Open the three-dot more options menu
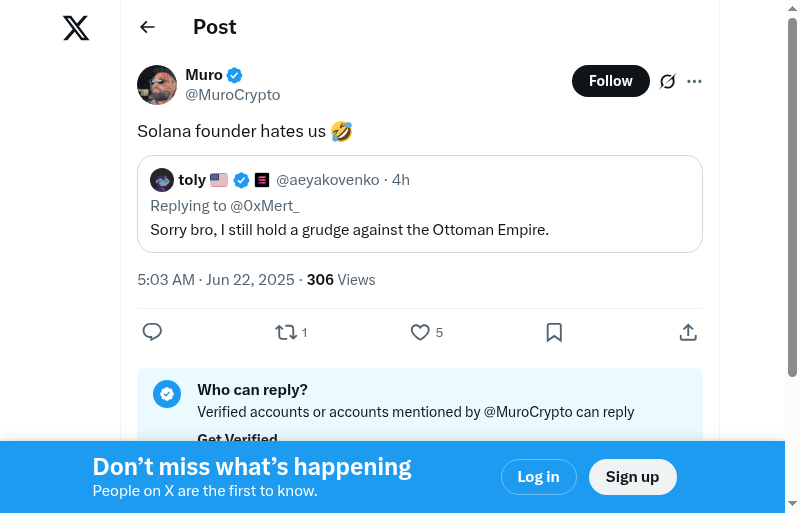The height and width of the screenshot is (513, 800). click(695, 81)
